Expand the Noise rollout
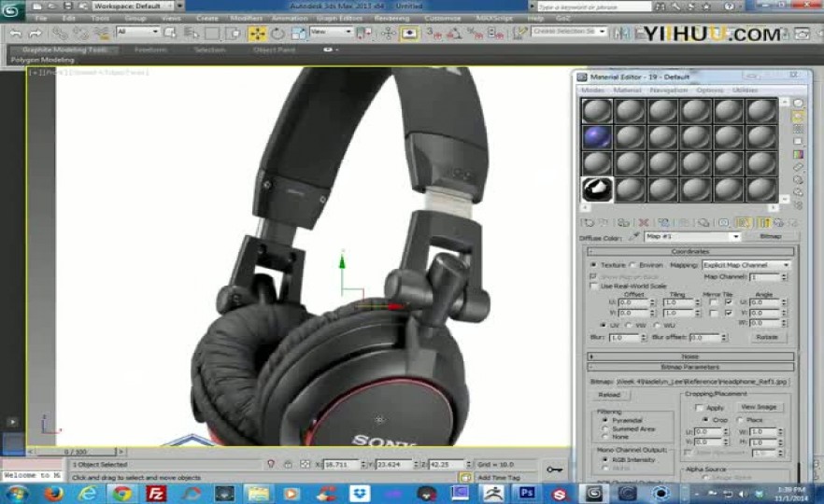Image resolution: width=824 pixels, height=504 pixels. coord(690,357)
